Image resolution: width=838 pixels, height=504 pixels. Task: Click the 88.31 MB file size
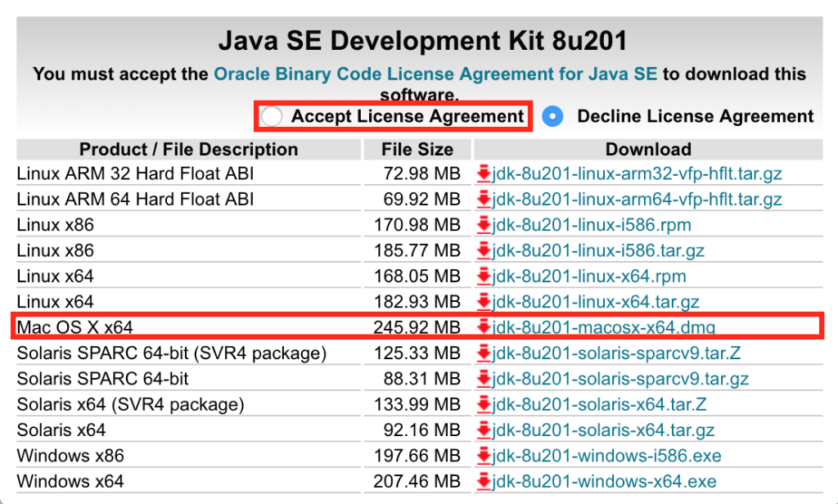coord(421,379)
